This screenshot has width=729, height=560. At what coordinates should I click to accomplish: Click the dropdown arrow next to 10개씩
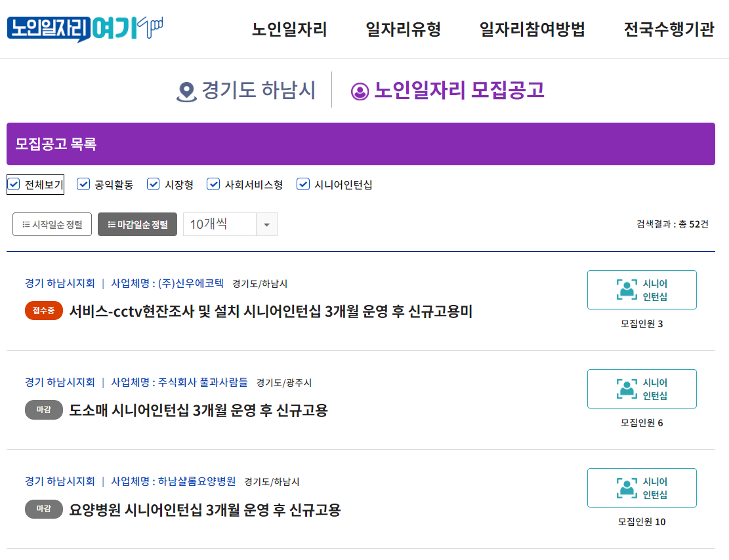point(268,224)
